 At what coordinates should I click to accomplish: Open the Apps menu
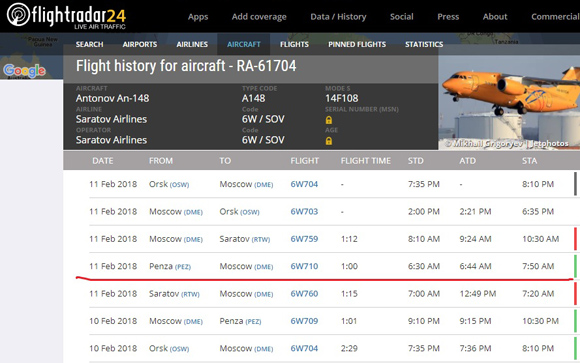click(198, 17)
